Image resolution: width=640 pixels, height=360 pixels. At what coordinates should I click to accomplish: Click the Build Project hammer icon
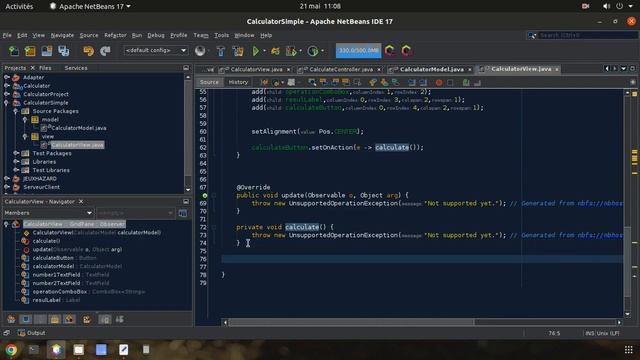click(x=220, y=51)
